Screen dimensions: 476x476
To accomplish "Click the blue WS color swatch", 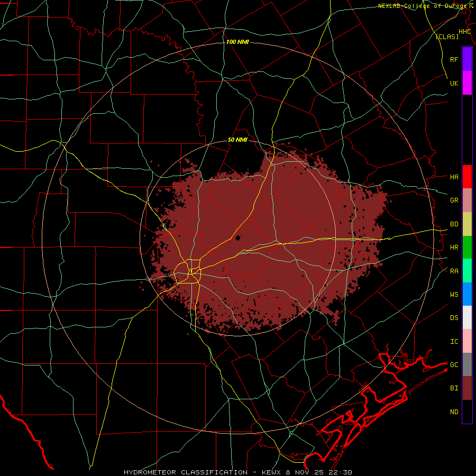I will [x=467, y=294].
